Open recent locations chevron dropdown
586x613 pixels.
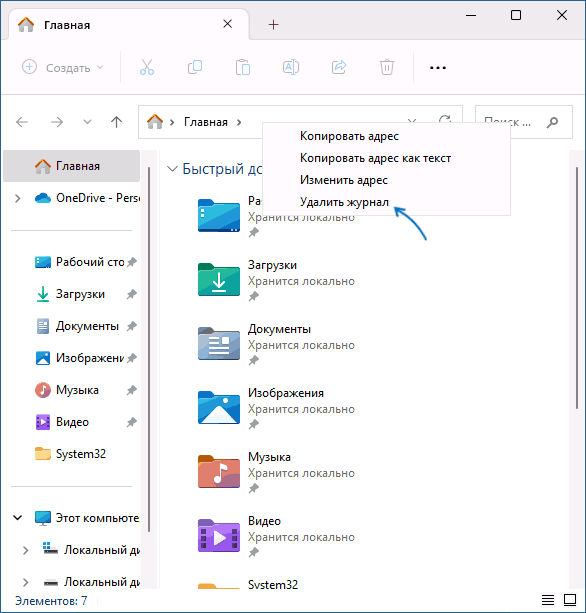tap(88, 122)
